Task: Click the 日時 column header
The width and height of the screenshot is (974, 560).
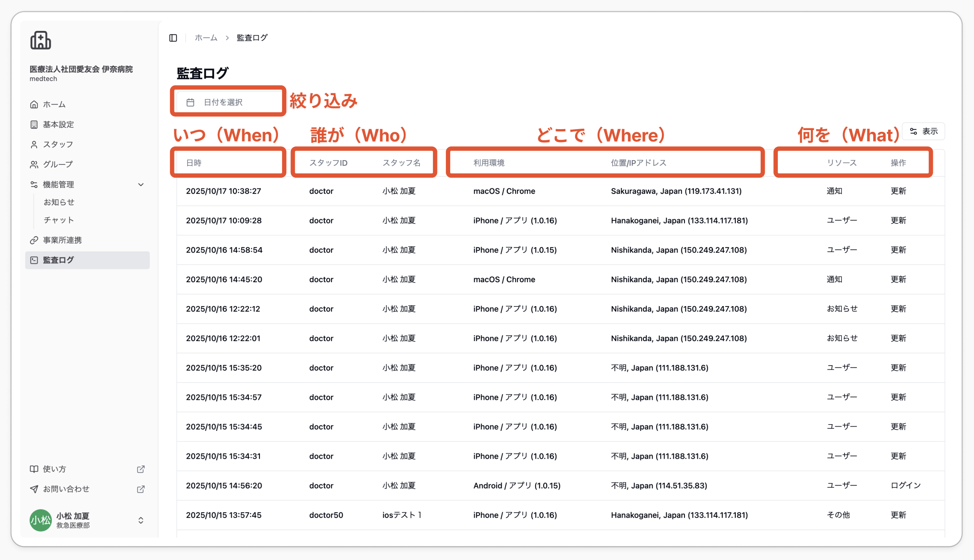Action: click(x=194, y=163)
